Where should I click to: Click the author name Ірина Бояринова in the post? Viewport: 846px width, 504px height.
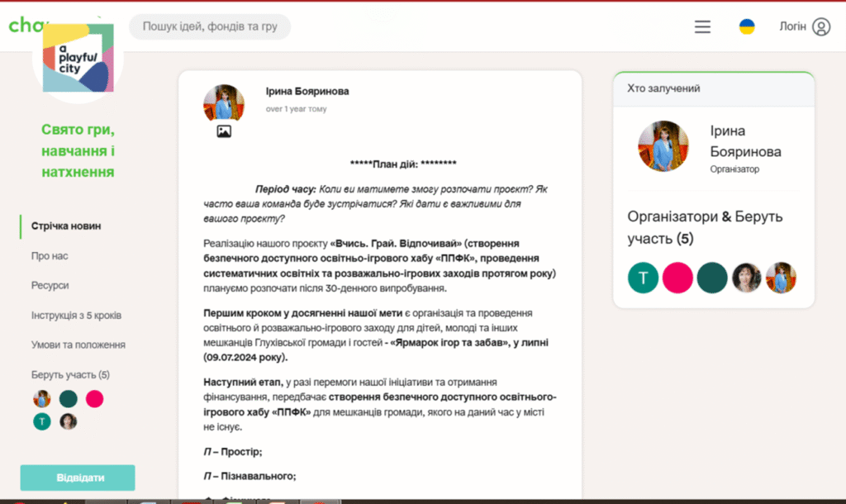pyautogui.click(x=307, y=91)
